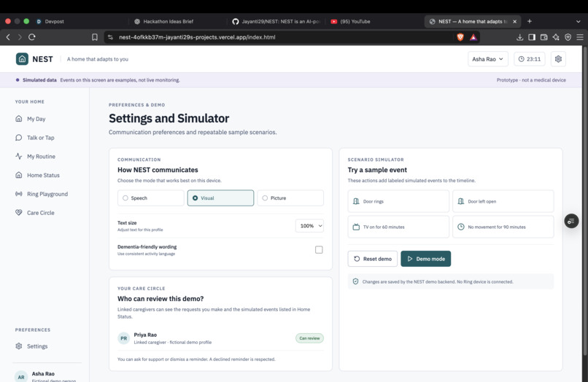
Task: Open Talk or Tap in sidebar
Action: pyautogui.click(x=41, y=138)
